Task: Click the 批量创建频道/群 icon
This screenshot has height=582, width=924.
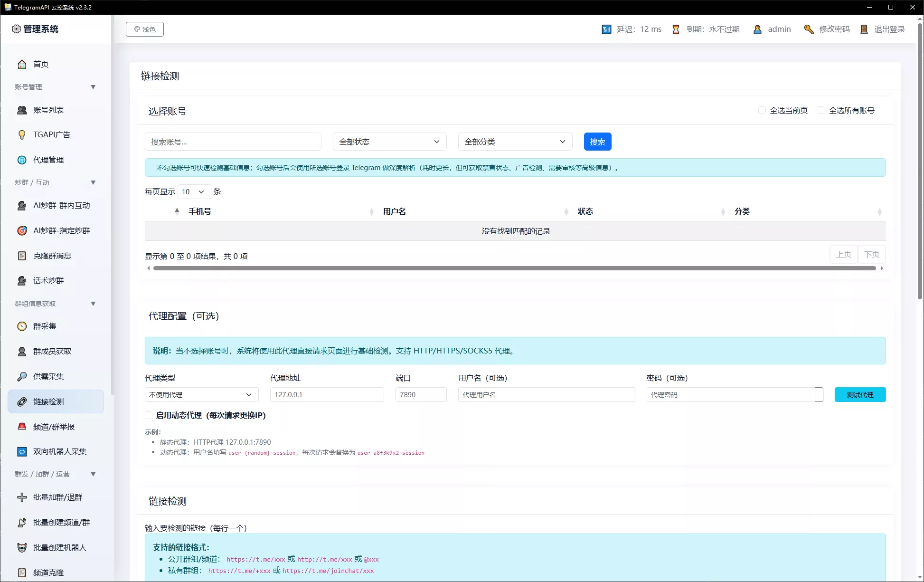Action: click(22, 523)
